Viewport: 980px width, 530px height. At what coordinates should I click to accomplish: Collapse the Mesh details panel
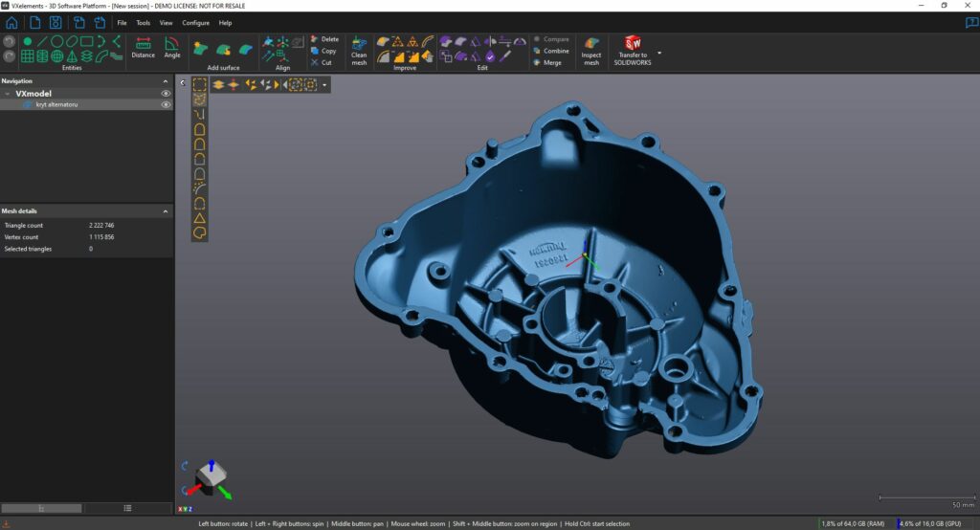[x=166, y=210]
